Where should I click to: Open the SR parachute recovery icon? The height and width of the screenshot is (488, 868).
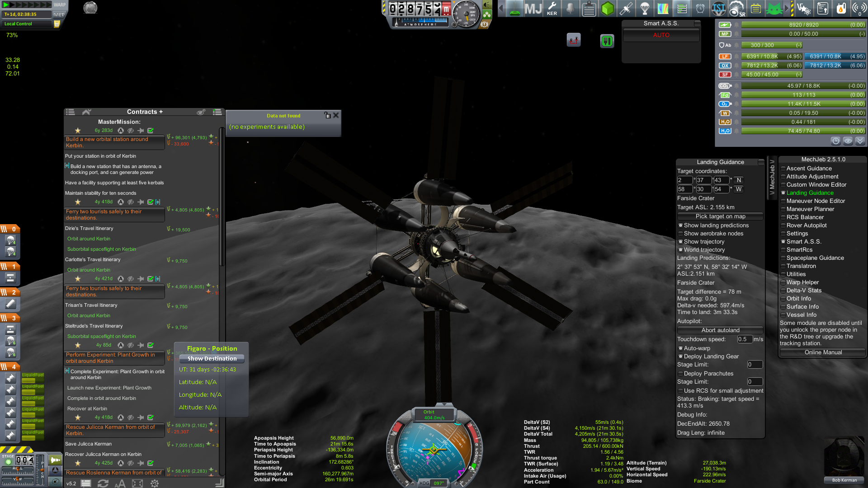coord(737,9)
